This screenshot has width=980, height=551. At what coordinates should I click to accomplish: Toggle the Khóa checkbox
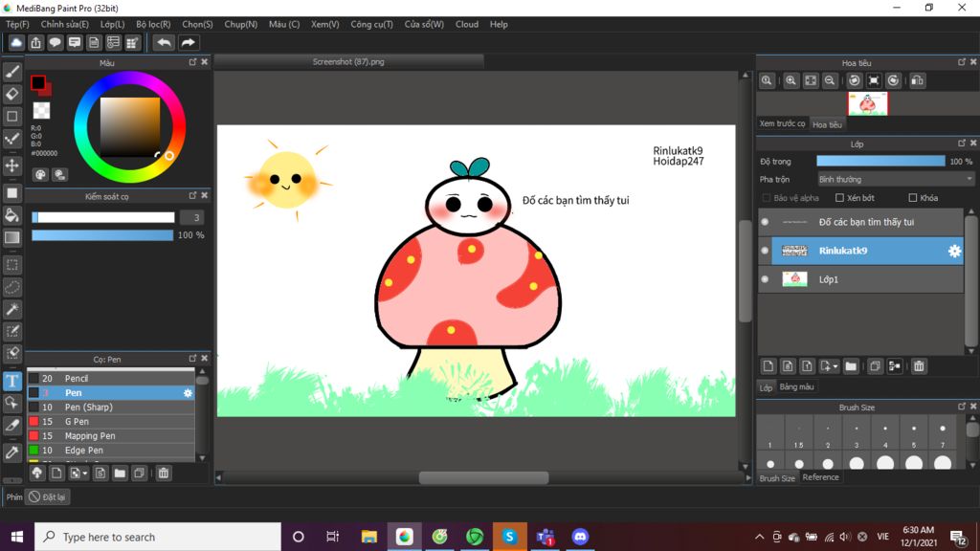[x=912, y=198]
